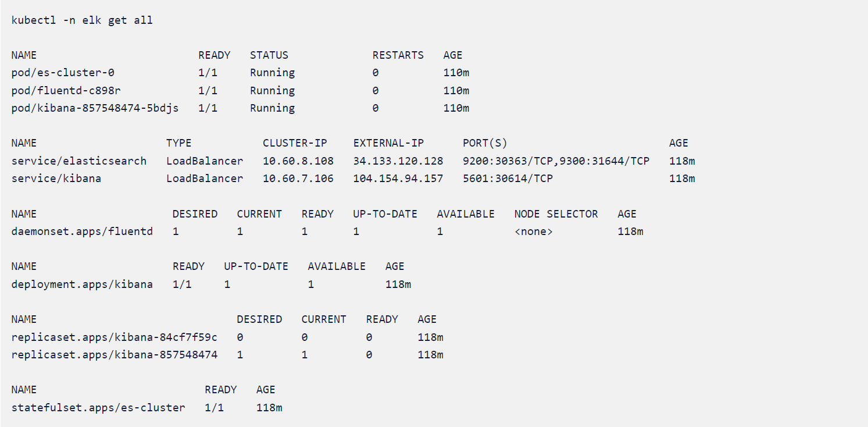Screen dimensions: 868x427
Task: Click Running status of kibana pod
Action: coord(273,108)
